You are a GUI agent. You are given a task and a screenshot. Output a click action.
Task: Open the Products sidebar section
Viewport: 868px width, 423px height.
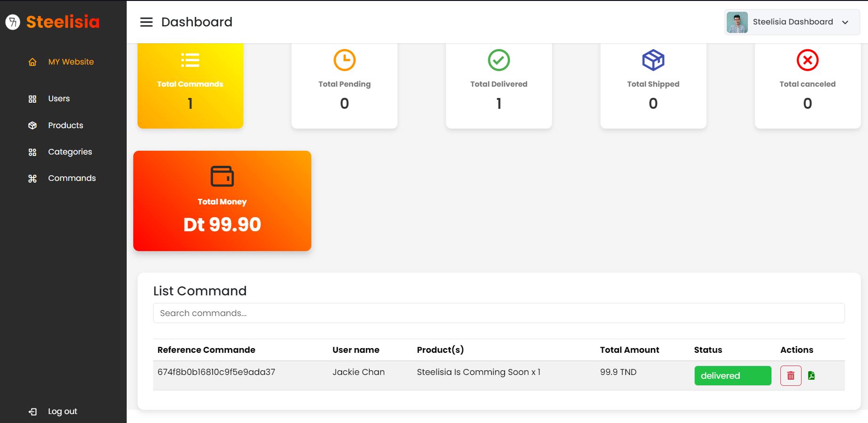pyautogui.click(x=65, y=125)
